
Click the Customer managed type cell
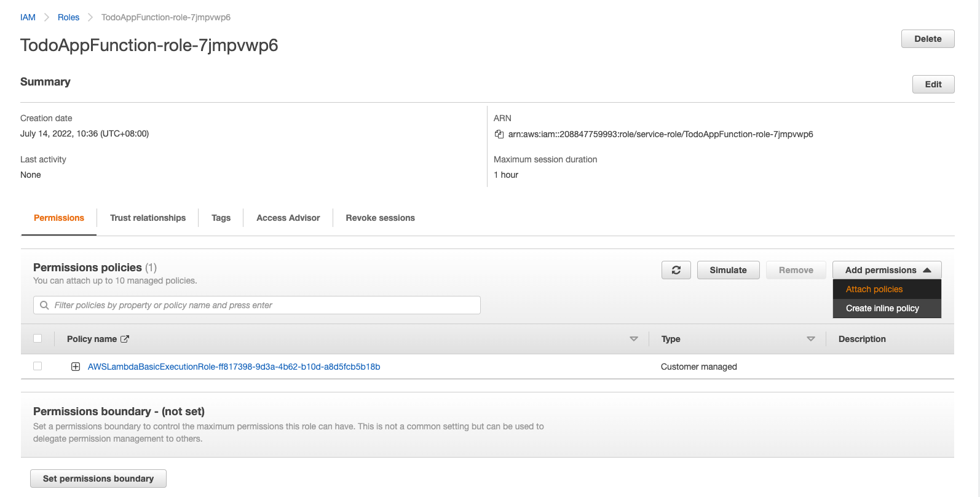pos(698,367)
